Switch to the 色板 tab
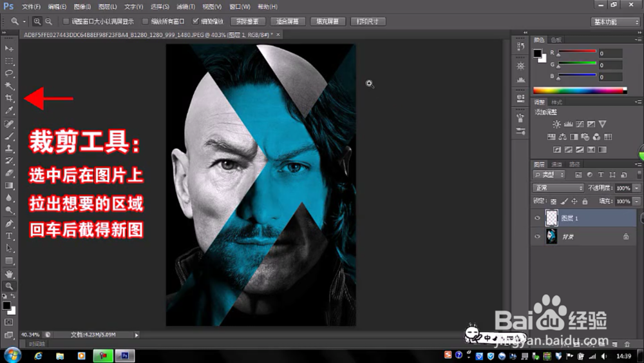Image resolution: width=644 pixels, height=363 pixels. pyautogui.click(x=556, y=40)
